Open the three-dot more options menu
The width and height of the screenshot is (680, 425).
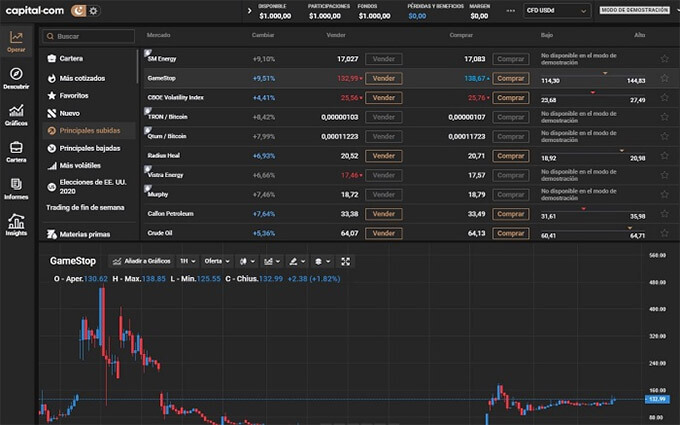[x=511, y=11]
